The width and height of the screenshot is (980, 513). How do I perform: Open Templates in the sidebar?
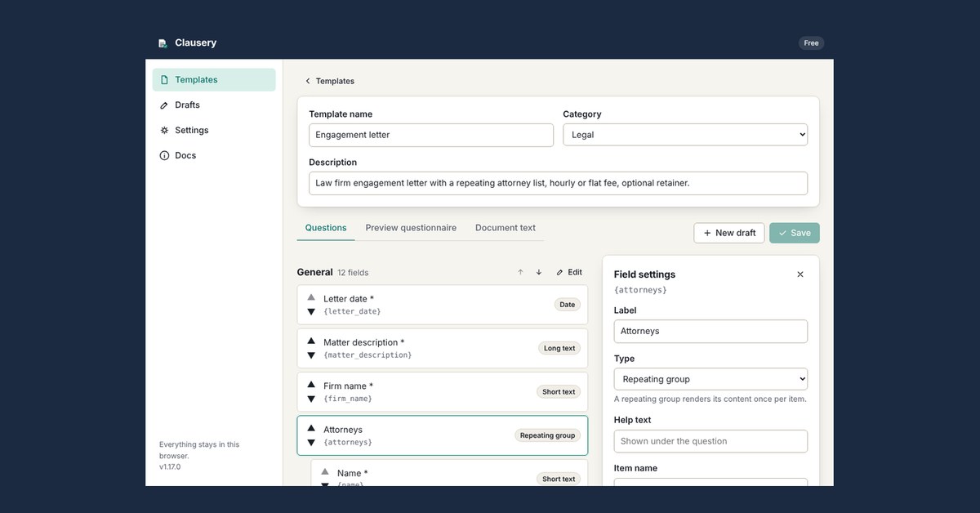(x=214, y=80)
